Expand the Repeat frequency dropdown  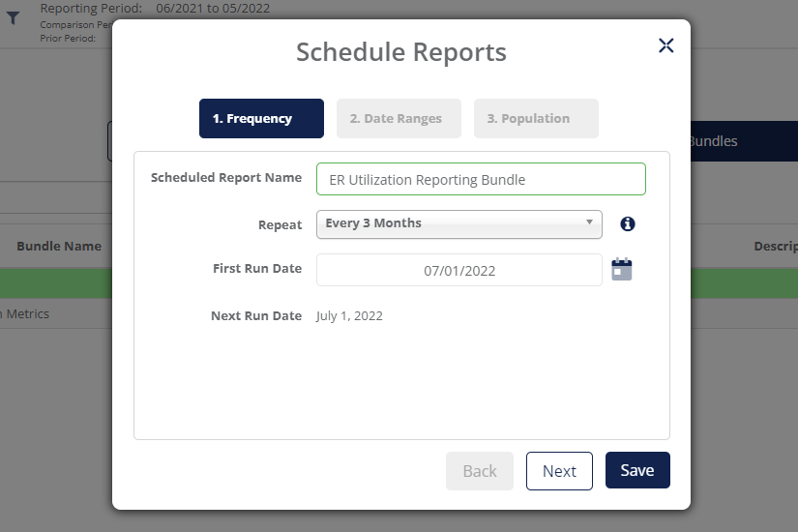click(458, 223)
